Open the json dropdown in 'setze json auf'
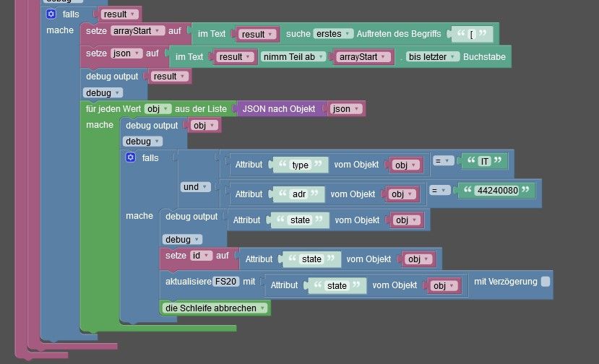This screenshot has height=364, width=599. click(x=126, y=53)
